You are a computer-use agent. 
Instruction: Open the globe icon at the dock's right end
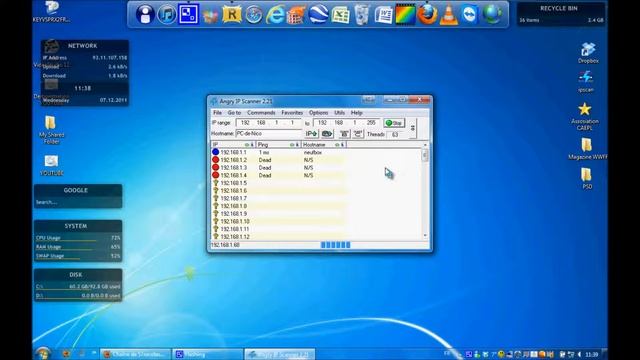(x=492, y=14)
